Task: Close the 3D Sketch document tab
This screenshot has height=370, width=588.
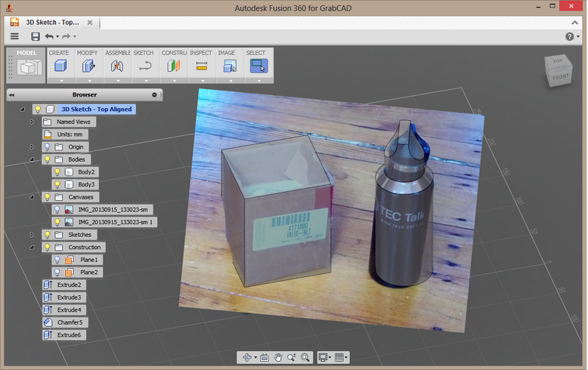Action: 90,23
